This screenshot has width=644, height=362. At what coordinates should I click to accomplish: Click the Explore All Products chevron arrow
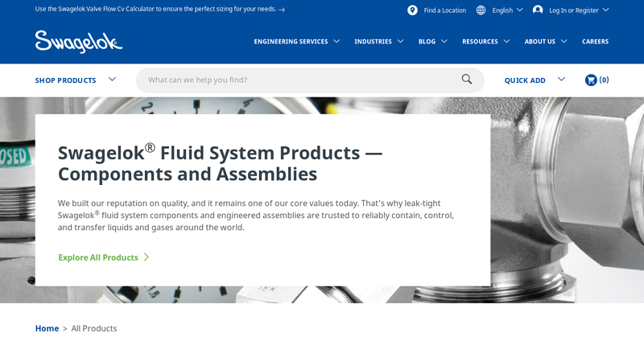tap(147, 257)
